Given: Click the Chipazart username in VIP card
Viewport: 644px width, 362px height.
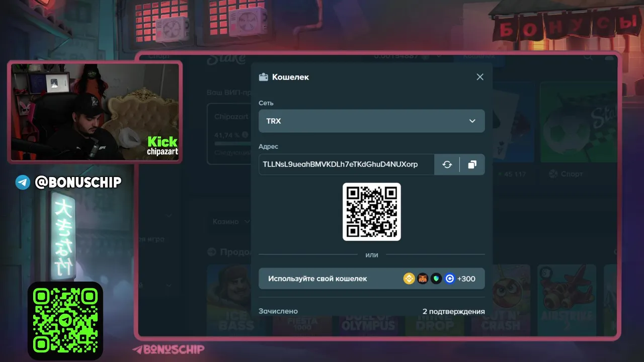Looking at the screenshot, I should (x=231, y=117).
